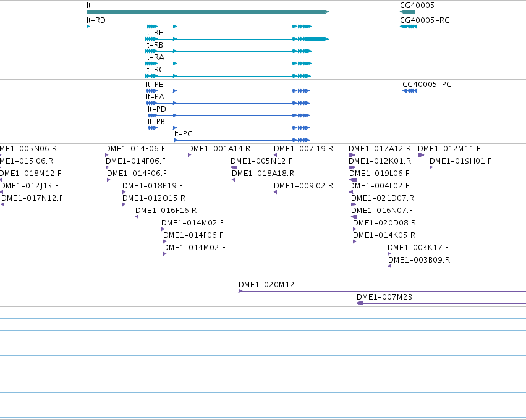Click the CG40005-RC transcript label
This screenshot has height=420, width=526.
click(x=425, y=20)
